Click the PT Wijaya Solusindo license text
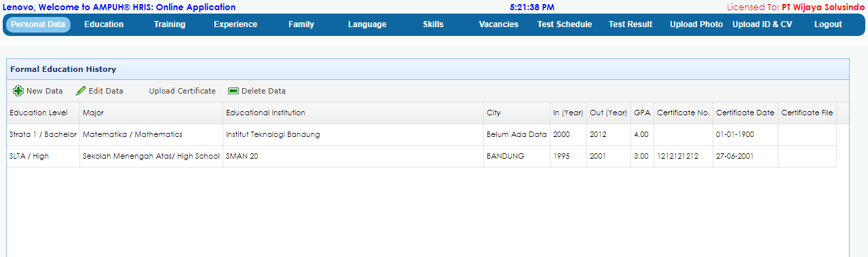The height and width of the screenshot is (257, 868). click(x=823, y=7)
